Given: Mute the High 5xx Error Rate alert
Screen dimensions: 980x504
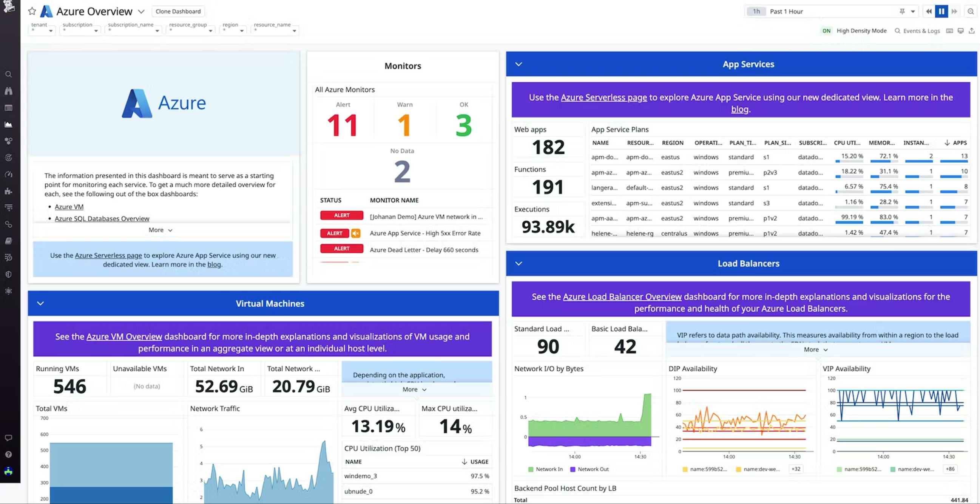Looking at the screenshot, I should (355, 233).
